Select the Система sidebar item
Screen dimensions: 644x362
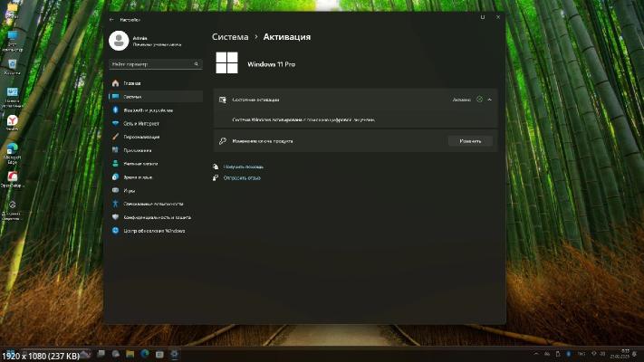156,97
